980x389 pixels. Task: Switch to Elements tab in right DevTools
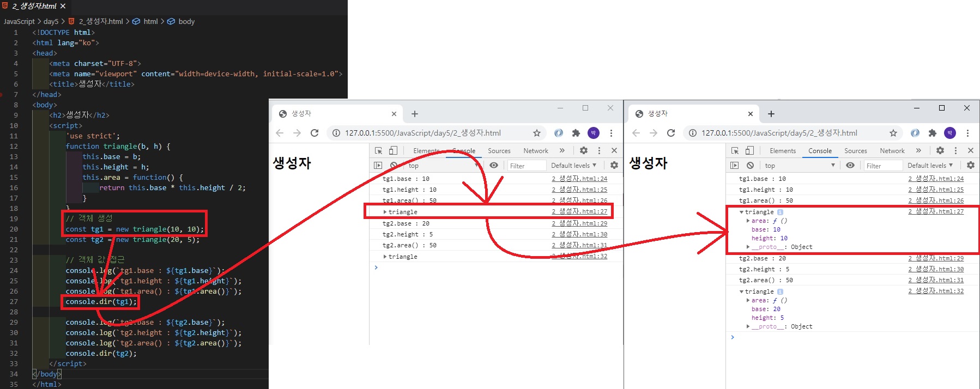coord(783,151)
